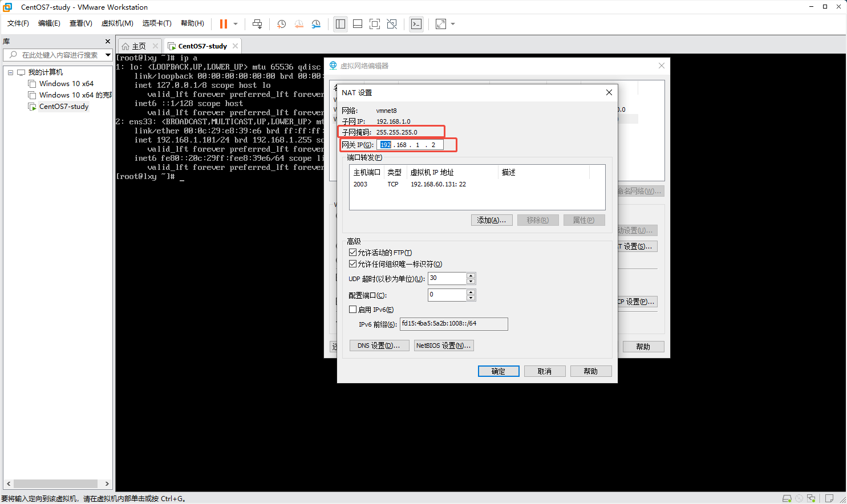Toggle the library sidebar view icon
The width and height of the screenshot is (847, 504).
(x=341, y=24)
